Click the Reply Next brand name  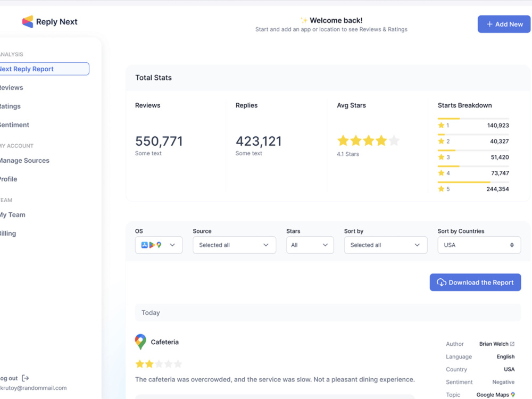click(x=57, y=22)
